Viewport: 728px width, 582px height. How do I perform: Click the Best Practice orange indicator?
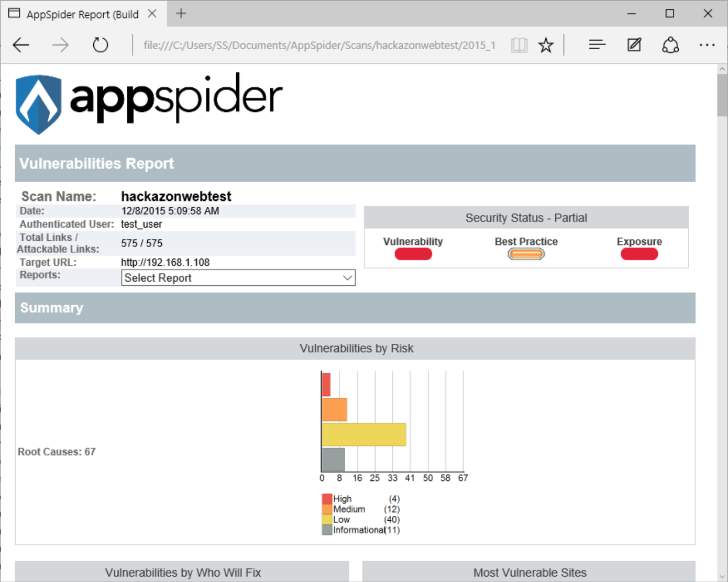[x=526, y=254]
